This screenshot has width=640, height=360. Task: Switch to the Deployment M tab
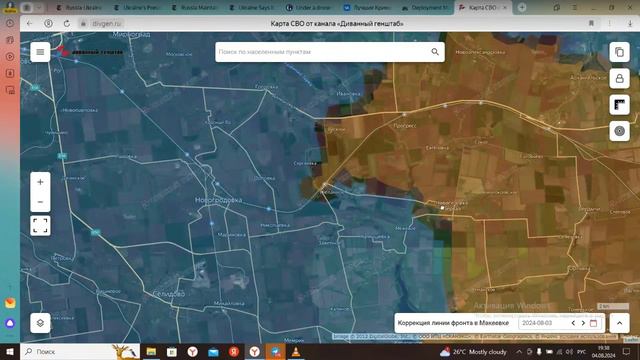coord(425,7)
